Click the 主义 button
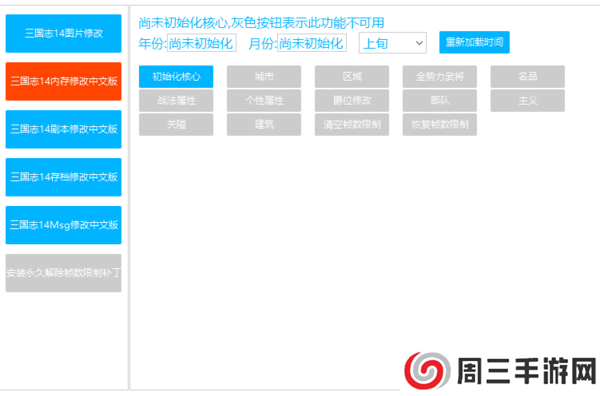This screenshot has height=396, width=600. tap(528, 101)
